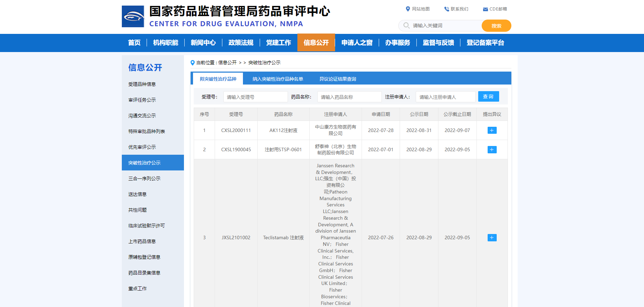The height and width of the screenshot is (307, 644).
Task: Select 原辅包登记信息 in the sidebar
Action: 153,257
